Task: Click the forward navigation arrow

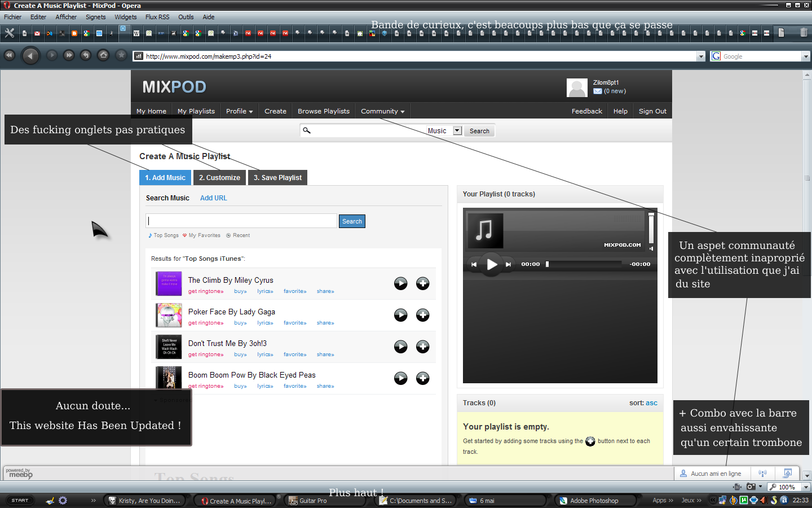Action: click(x=52, y=55)
